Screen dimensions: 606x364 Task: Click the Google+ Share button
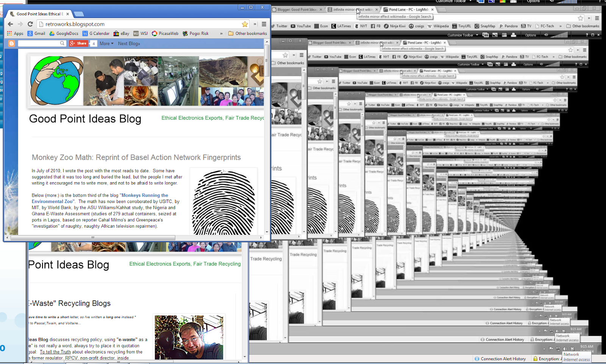78,44
